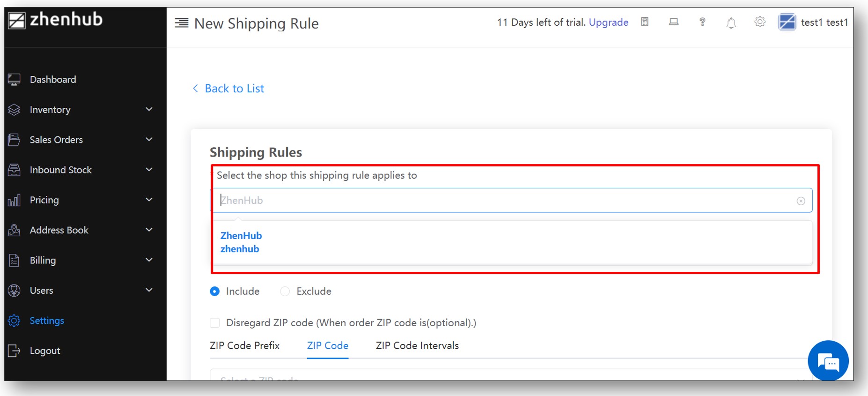
Task: Click the laptop icon in header
Action: 674,22
